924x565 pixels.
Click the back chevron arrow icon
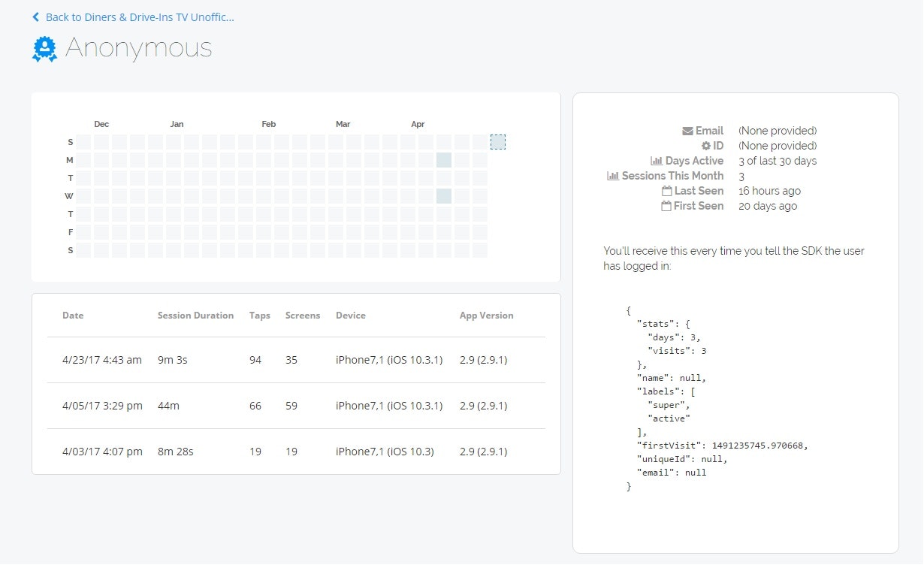[36, 17]
